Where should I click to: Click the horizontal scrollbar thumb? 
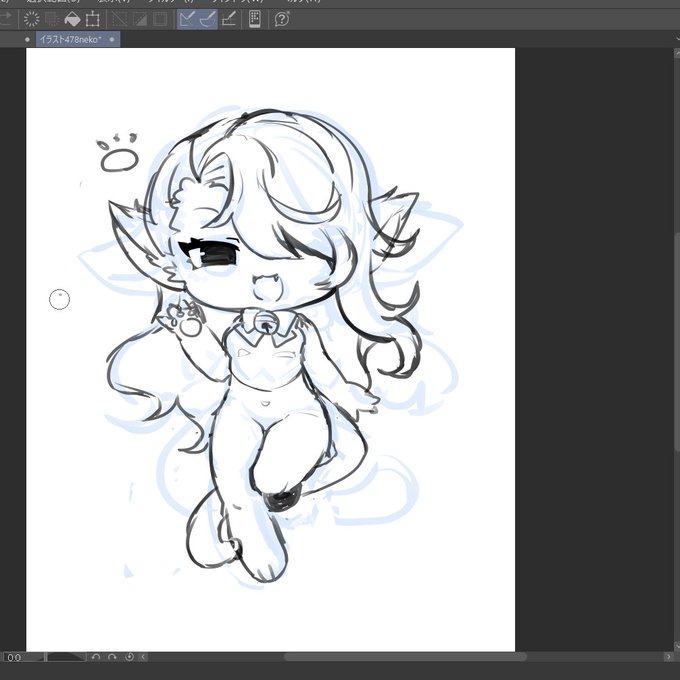pyautogui.click(x=405, y=657)
